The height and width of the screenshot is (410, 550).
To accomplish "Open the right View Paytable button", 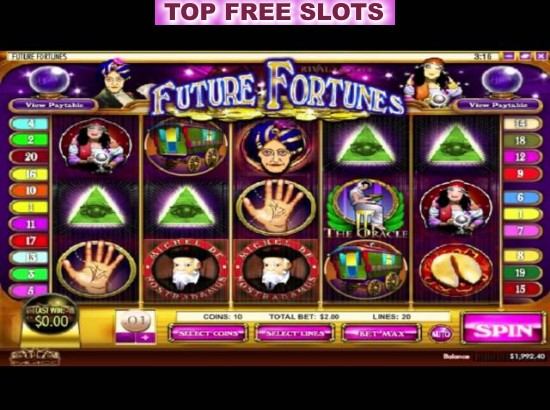I will (x=497, y=105).
